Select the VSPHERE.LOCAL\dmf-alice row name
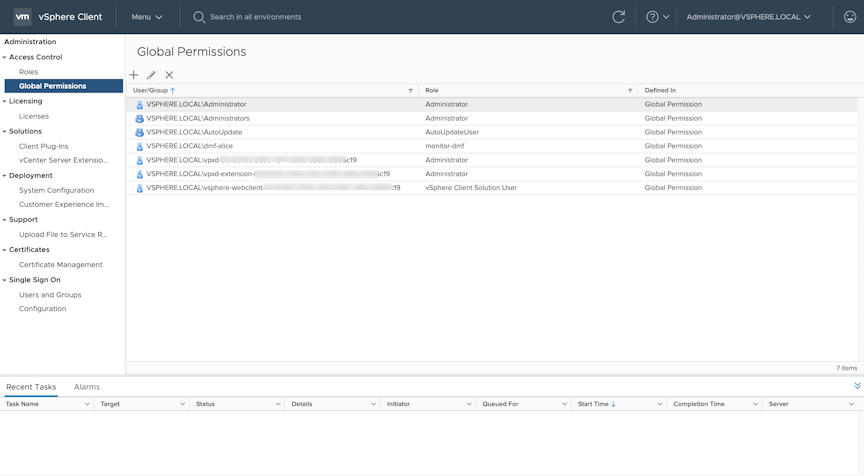Viewport: 864px width, 476px height. (x=190, y=146)
